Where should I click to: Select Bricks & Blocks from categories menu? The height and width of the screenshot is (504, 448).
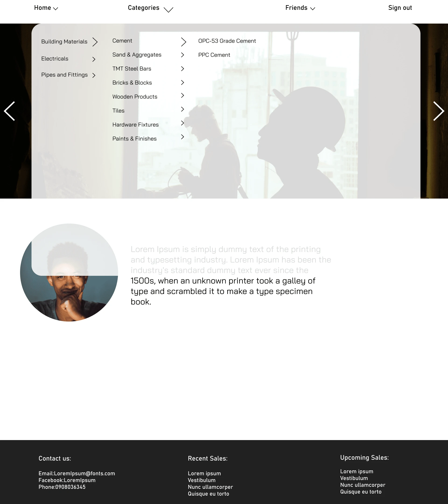[132, 83]
